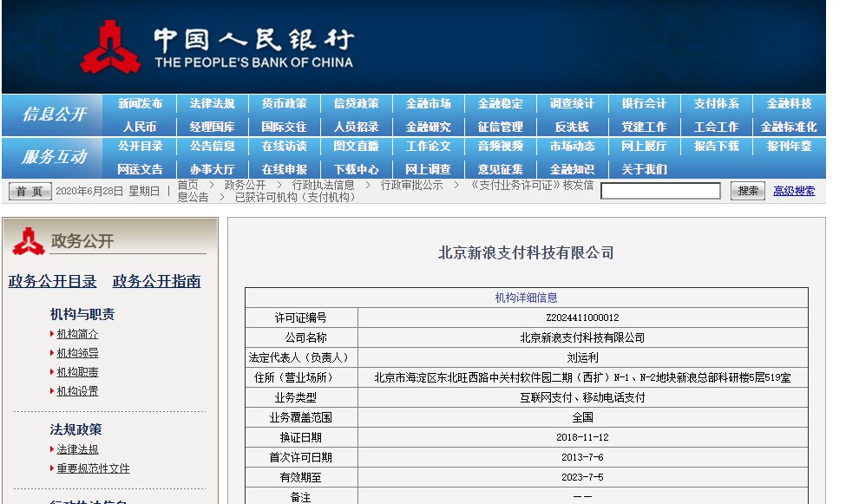
Task: Go to 人民币 page
Action: point(140,127)
